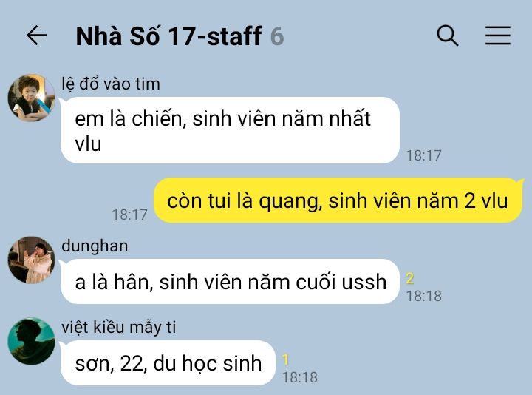View việt kiều mẫy ti's avatar
The width and height of the screenshot is (532, 395).
(x=31, y=341)
